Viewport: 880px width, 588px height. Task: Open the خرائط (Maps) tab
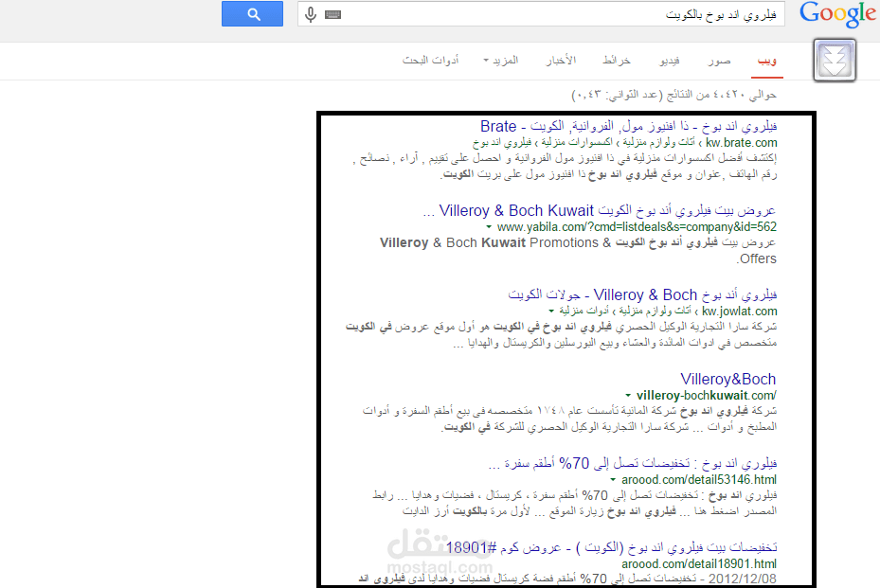tap(617, 60)
